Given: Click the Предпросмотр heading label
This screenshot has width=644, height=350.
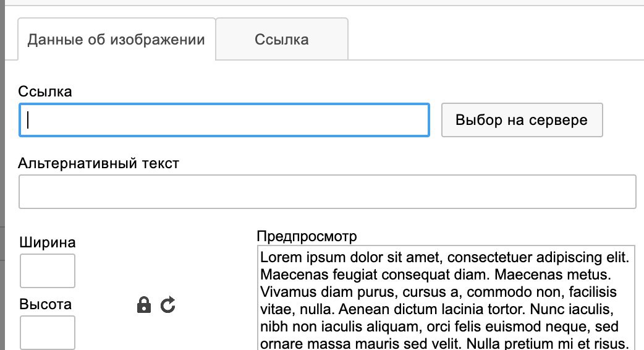Looking at the screenshot, I should click(x=307, y=236).
